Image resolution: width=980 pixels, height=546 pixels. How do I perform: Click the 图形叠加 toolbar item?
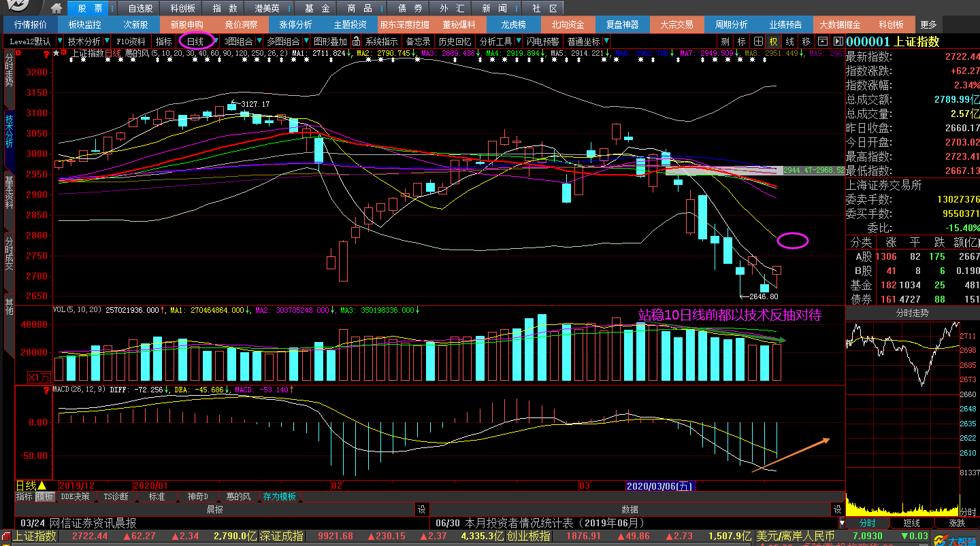click(x=330, y=41)
